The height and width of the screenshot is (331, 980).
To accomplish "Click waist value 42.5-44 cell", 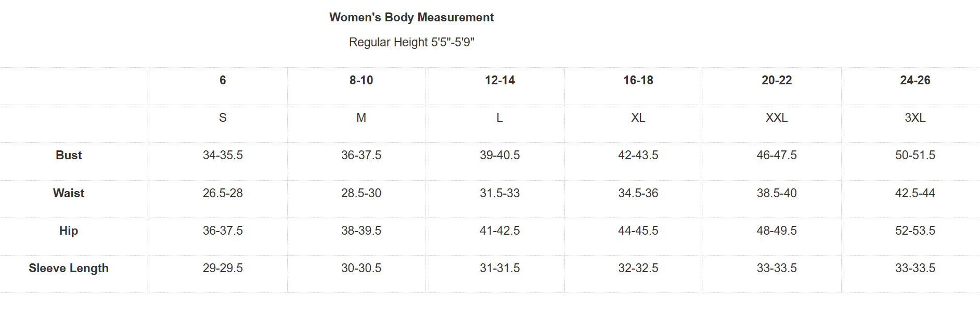I will click(x=915, y=193).
